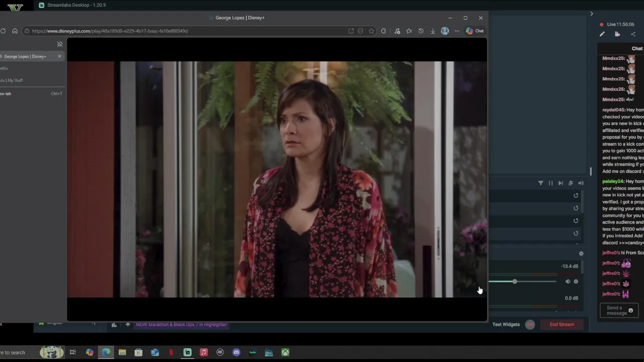Replay the fourth event in mini feed
Viewport: 644px width, 362px height.
point(576,233)
